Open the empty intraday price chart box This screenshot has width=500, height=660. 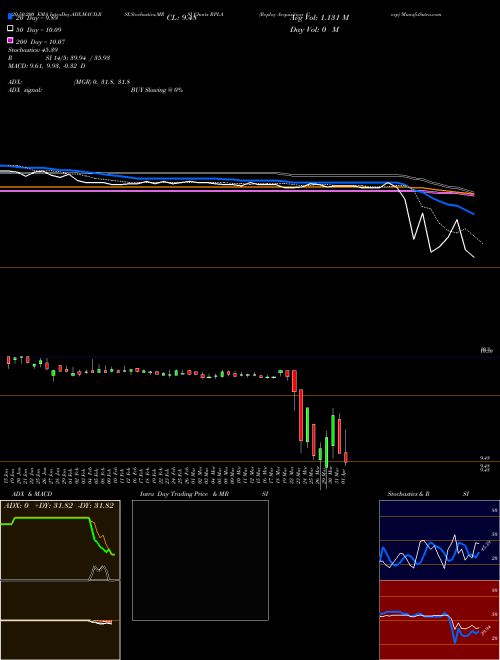(200, 560)
